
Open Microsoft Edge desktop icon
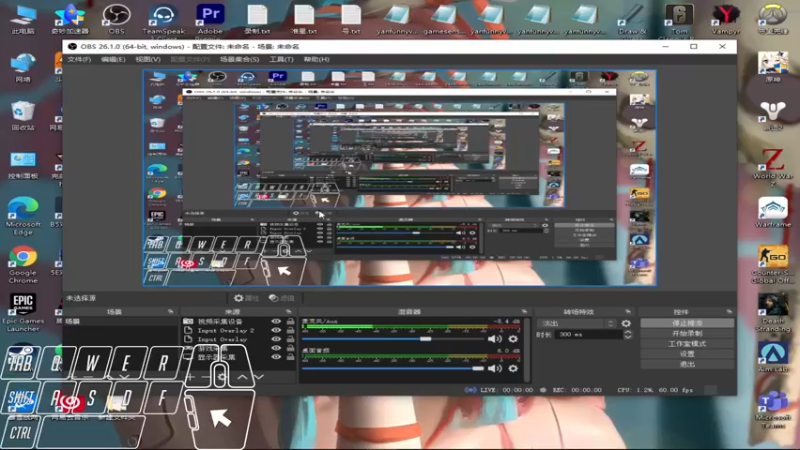23,216
